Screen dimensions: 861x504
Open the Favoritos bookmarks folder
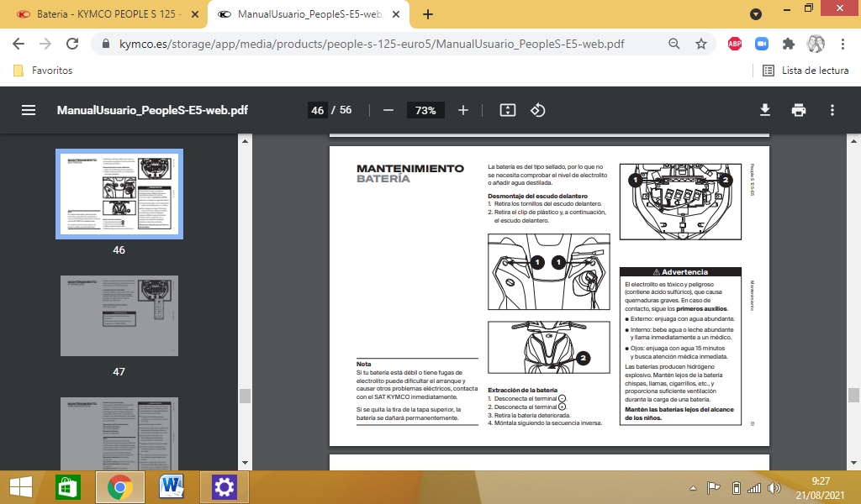tap(43, 71)
